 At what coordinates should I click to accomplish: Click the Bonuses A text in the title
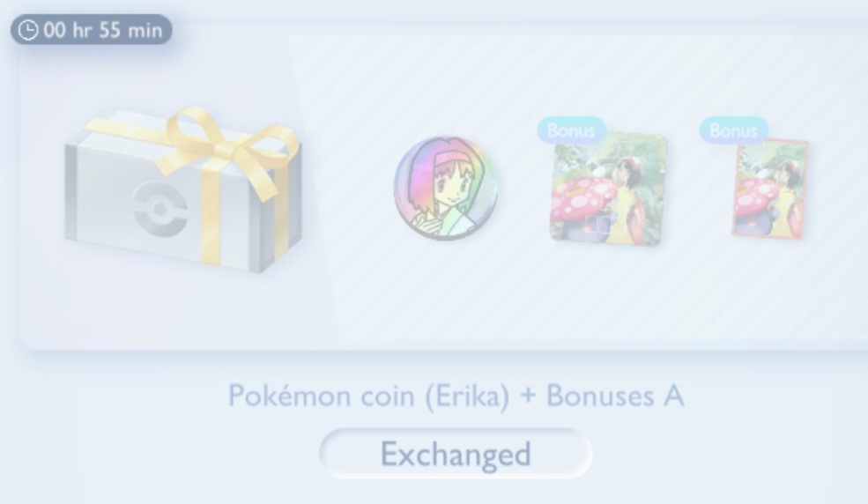pos(616,397)
